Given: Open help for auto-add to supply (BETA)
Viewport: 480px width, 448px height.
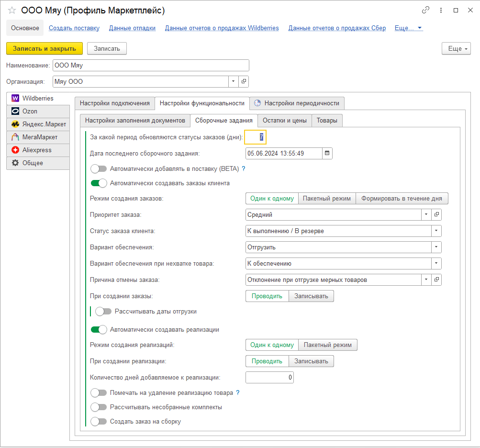Looking at the screenshot, I should coord(244,169).
